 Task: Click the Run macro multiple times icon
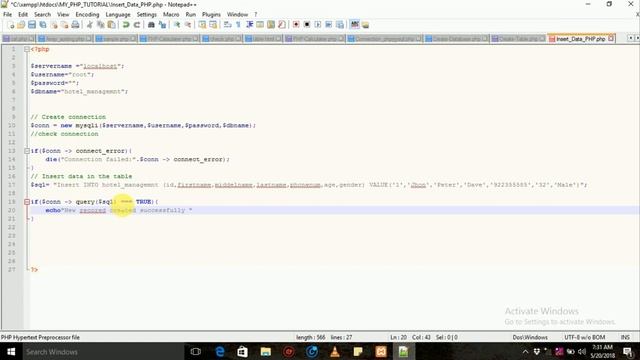pos(329,25)
